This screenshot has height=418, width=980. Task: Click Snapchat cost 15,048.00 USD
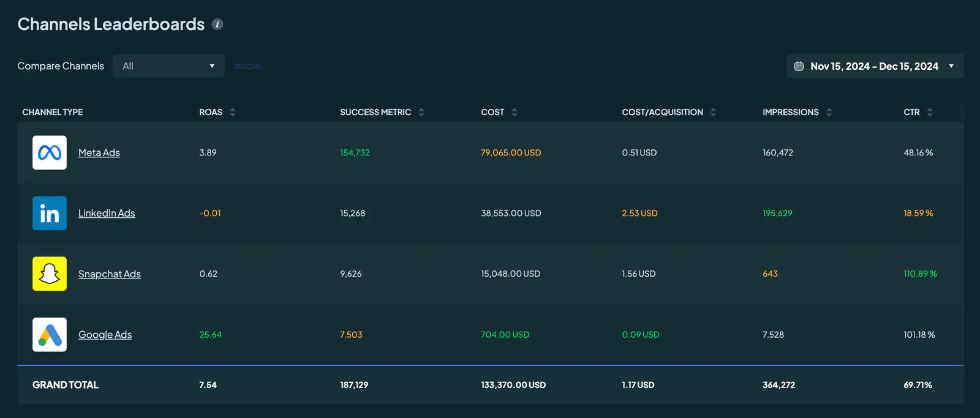click(x=510, y=274)
